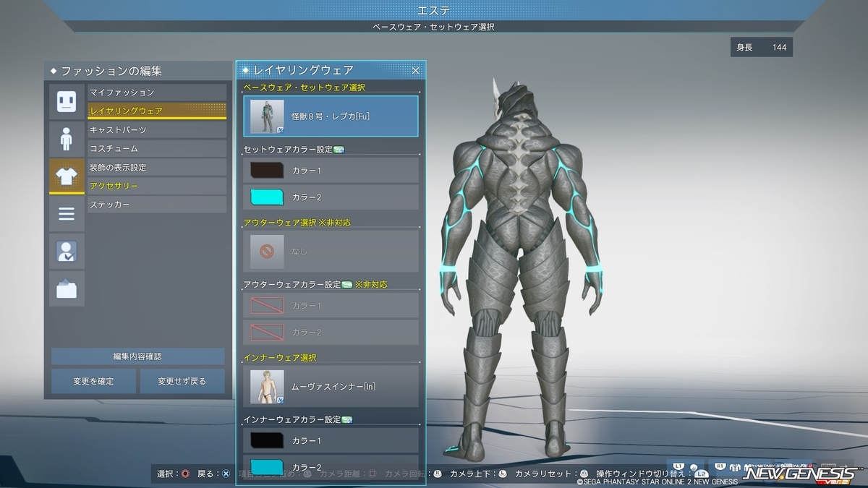Select キャストパーツ menu item
Image resolution: width=868 pixels, height=488 pixels.
pos(157,130)
